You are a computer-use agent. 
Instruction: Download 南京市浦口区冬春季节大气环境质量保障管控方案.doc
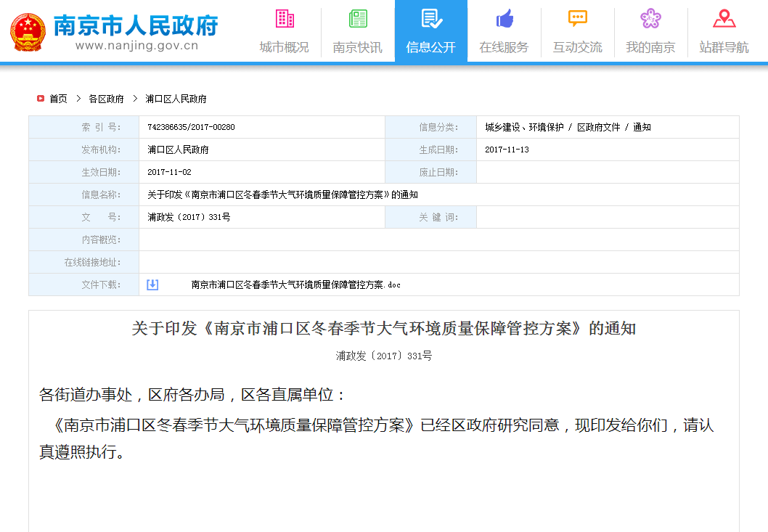[x=298, y=285]
